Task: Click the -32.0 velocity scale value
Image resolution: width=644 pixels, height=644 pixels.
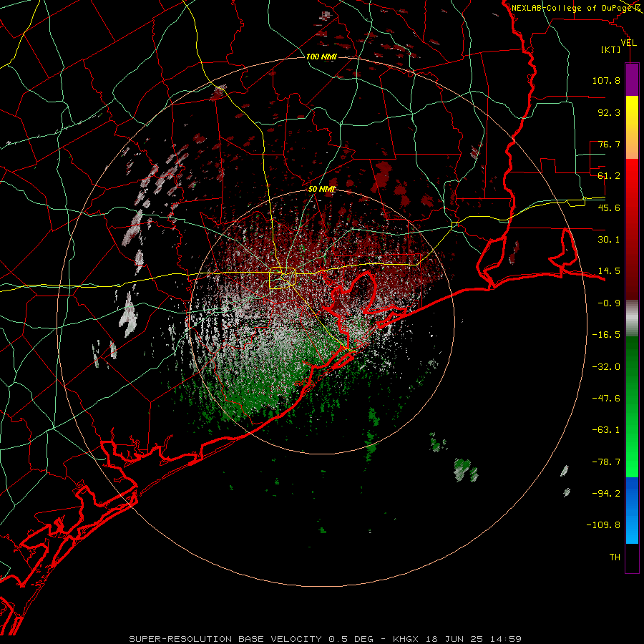Action: tap(606, 367)
